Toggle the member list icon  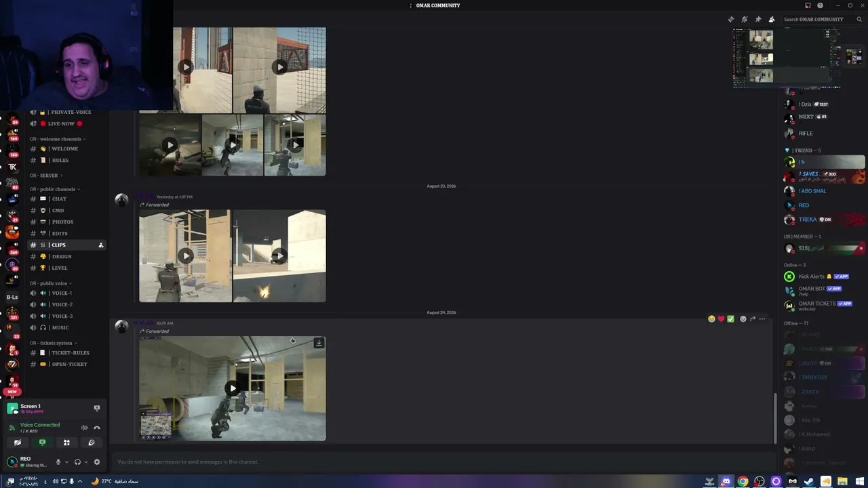click(772, 19)
